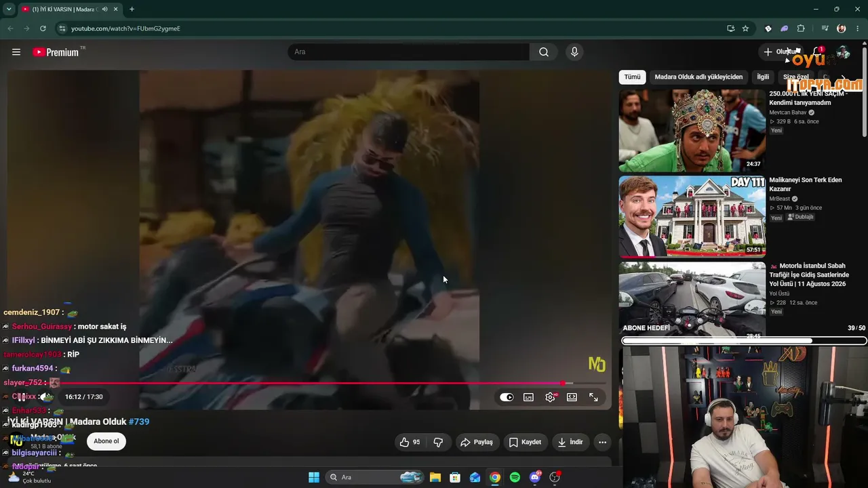Open a new Chrome tab
868x488 pixels.
pyautogui.click(x=132, y=9)
